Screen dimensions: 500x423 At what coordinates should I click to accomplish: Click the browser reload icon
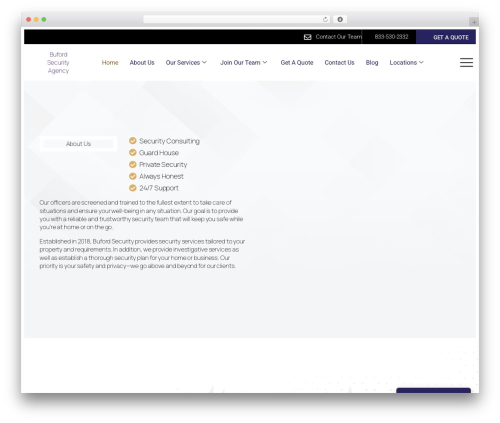click(x=325, y=19)
